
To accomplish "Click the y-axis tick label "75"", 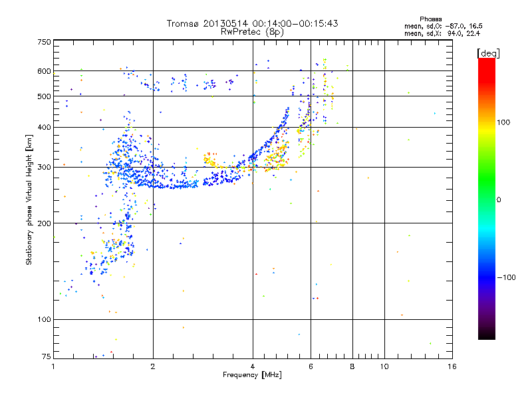I will [x=47, y=356].
